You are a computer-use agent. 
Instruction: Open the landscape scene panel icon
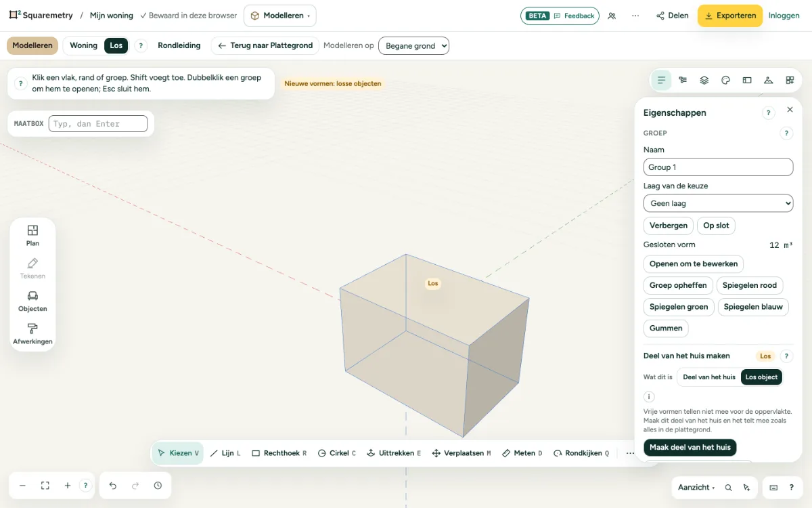tap(768, 80)
